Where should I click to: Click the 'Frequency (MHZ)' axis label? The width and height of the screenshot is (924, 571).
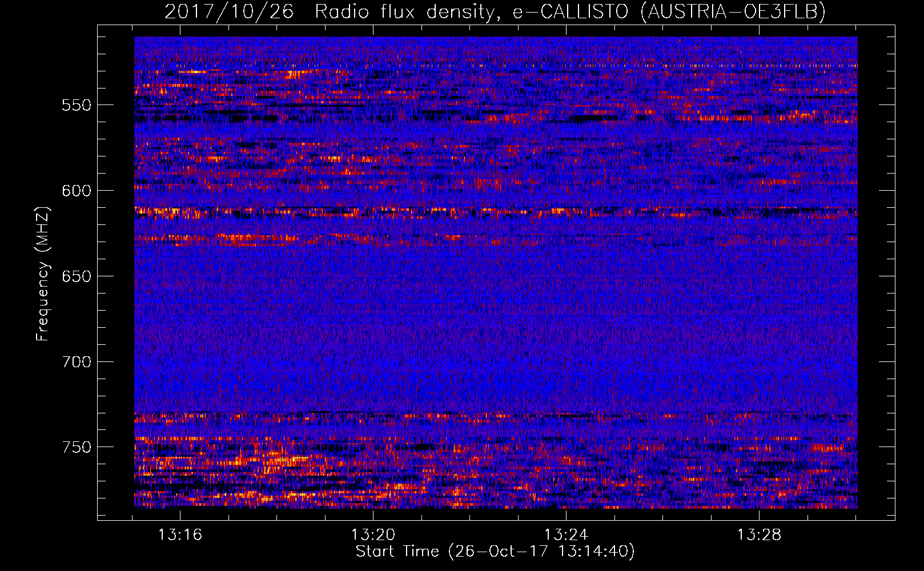tap(43, 274)
